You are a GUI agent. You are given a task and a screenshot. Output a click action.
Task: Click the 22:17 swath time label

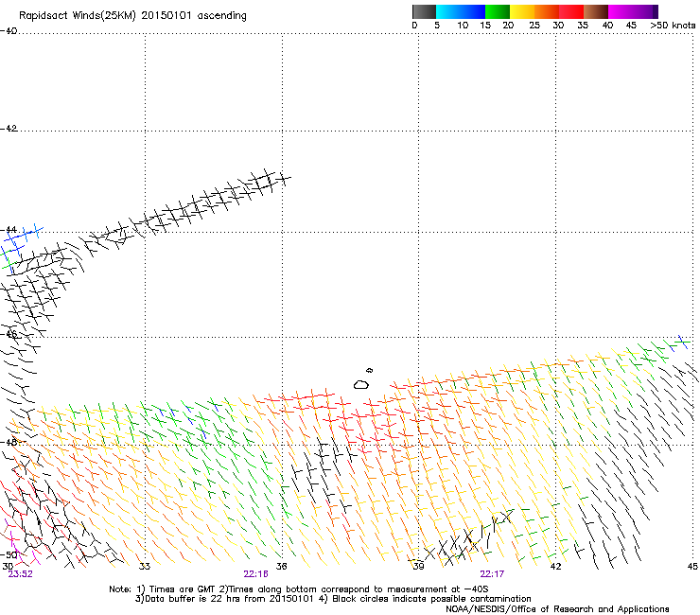[x=492, y=574]
